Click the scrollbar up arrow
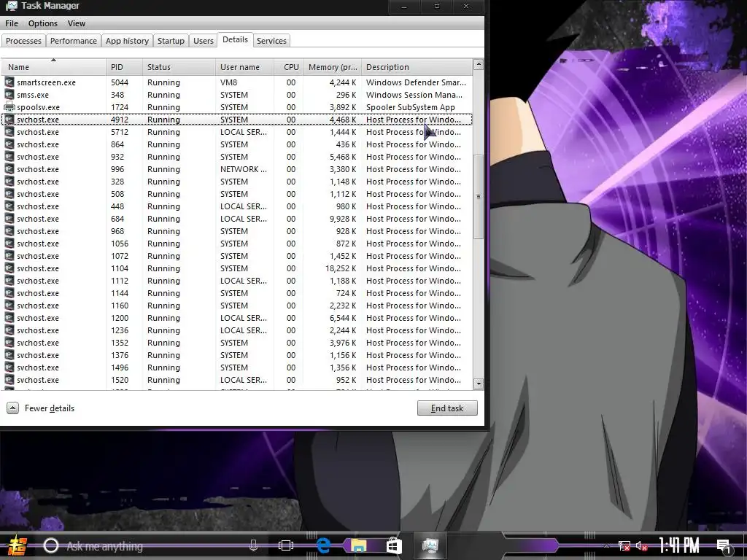 pos(479,64)
